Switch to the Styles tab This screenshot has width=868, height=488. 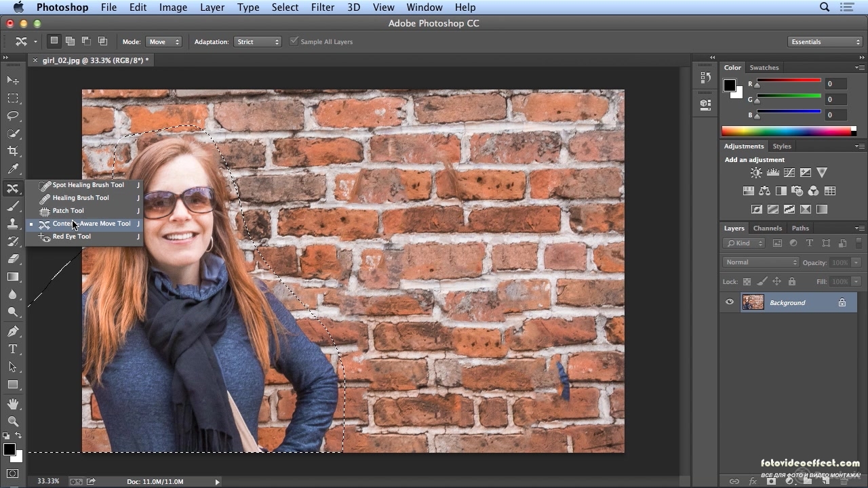click(782, 146)
